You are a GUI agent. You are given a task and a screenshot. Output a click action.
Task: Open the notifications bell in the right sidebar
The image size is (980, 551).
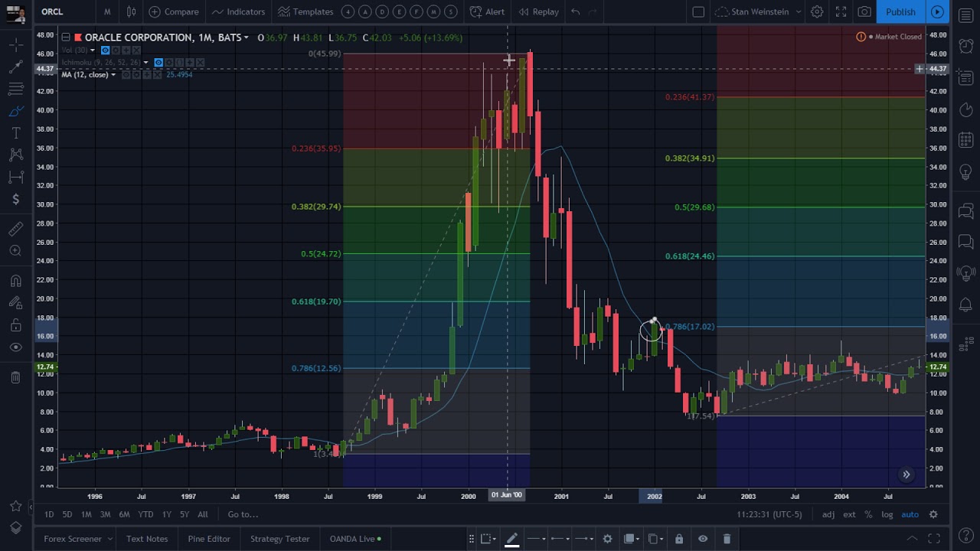tap(965, 305)
